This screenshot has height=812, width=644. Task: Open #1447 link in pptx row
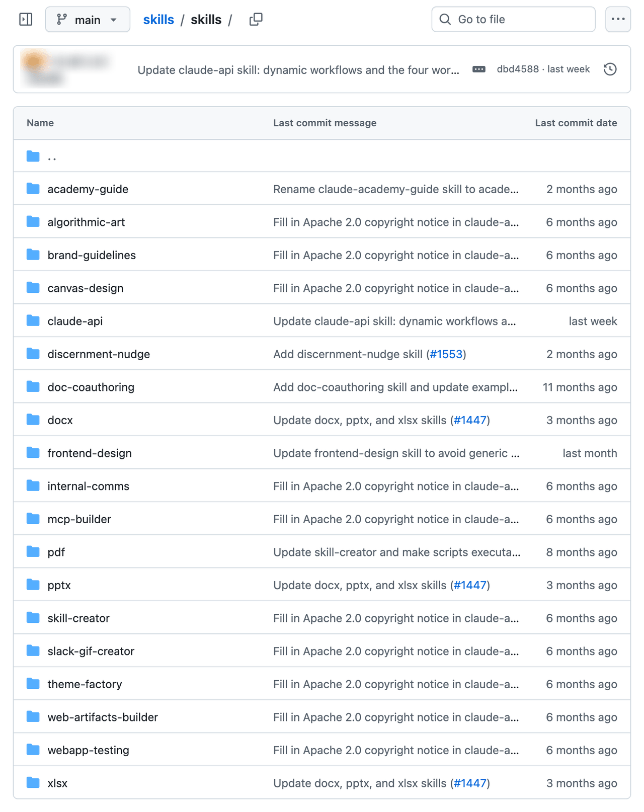(x=470, y=585)
